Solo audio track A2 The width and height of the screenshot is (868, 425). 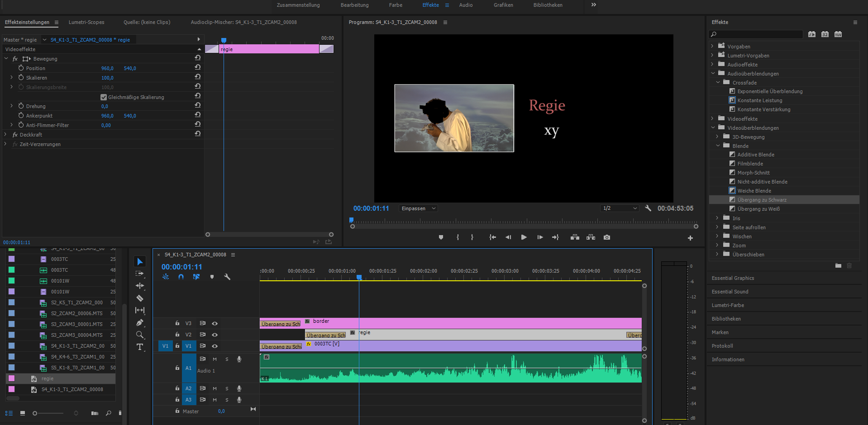point(227,388)
